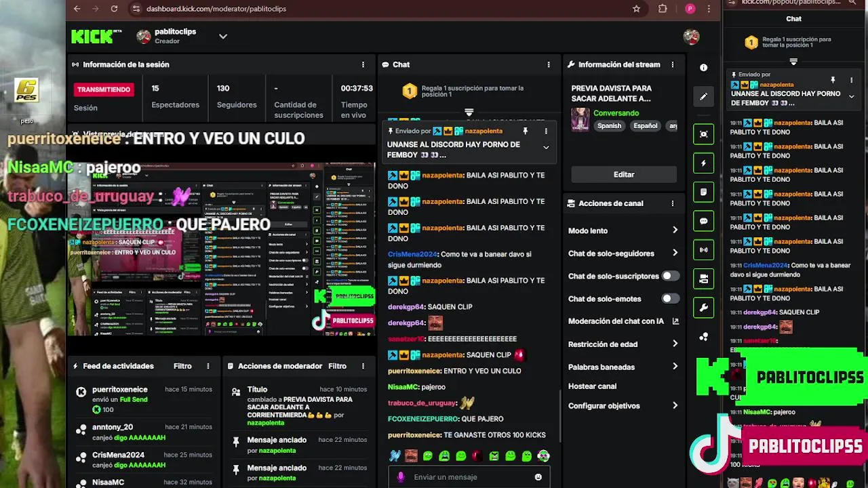Open the Chrome three-dot menu

[709, 9]
